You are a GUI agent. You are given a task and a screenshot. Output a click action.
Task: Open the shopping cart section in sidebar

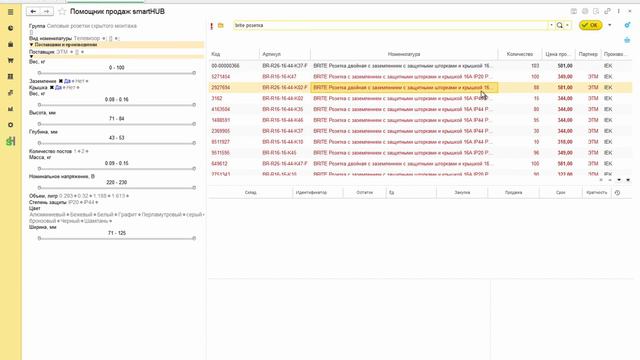[x=11, y=60]
